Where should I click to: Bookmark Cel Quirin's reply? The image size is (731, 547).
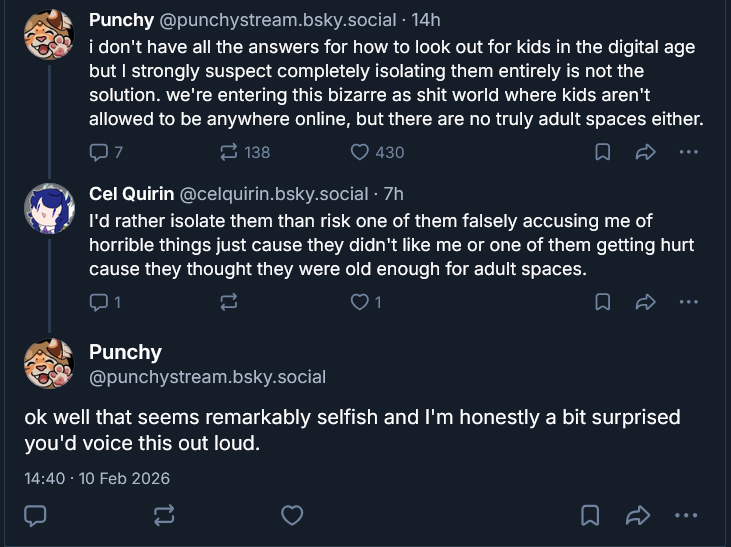point(603,301)
